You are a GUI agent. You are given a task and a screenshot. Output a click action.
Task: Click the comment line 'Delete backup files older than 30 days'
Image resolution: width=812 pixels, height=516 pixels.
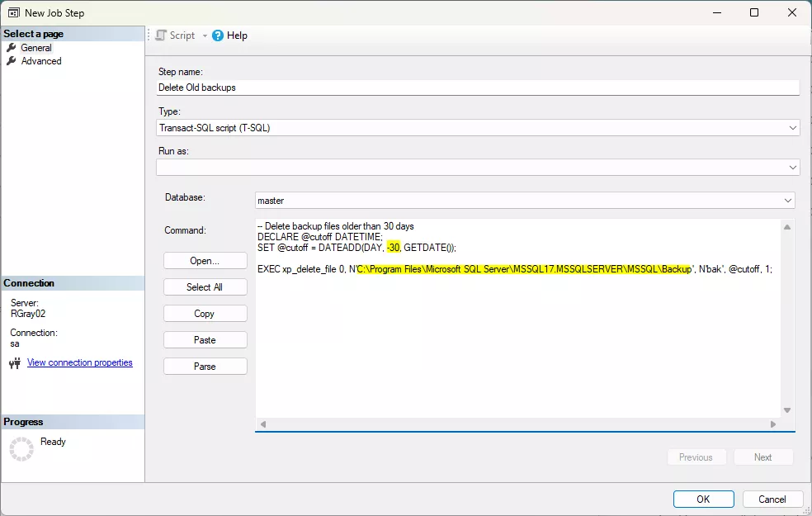click(336, 226)
